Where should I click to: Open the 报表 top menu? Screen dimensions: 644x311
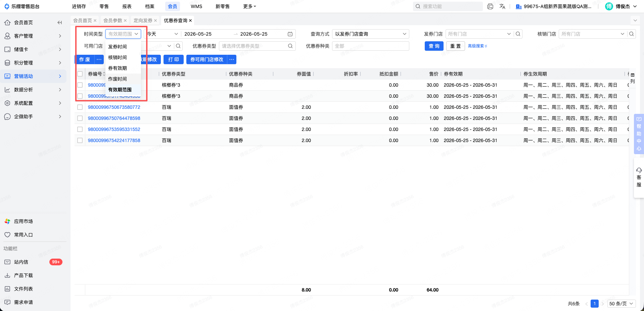point(127,6)
